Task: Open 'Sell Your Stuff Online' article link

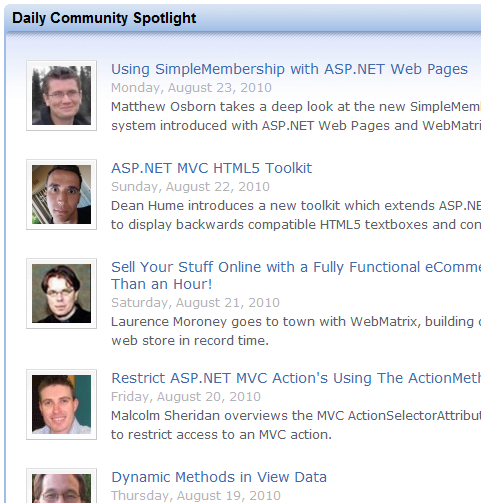Action: pyautogui.click(x=296, y=275)
